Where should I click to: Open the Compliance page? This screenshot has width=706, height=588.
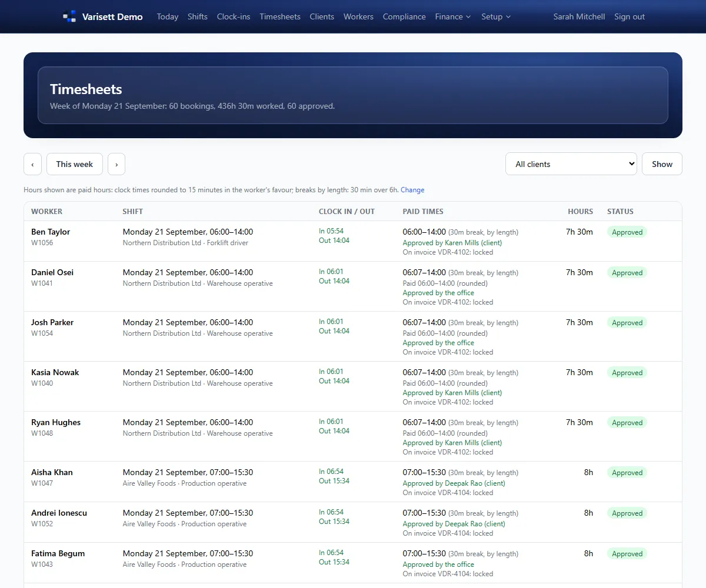(x=404, y=16)
